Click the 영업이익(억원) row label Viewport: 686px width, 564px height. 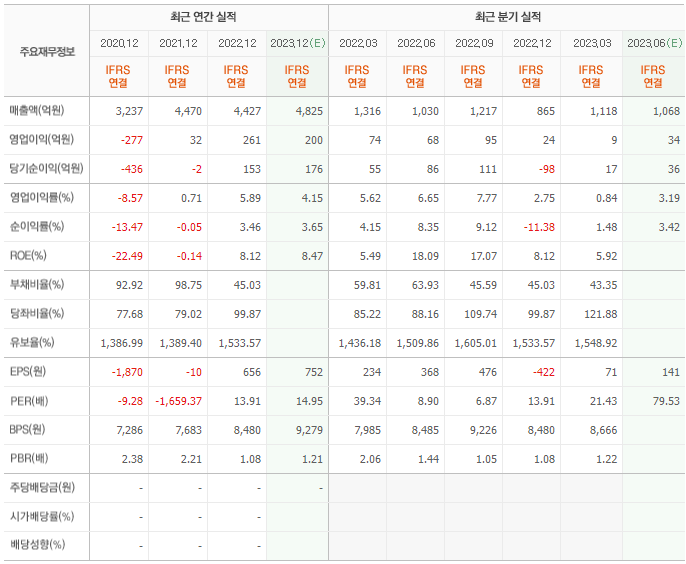pos(42,140)
